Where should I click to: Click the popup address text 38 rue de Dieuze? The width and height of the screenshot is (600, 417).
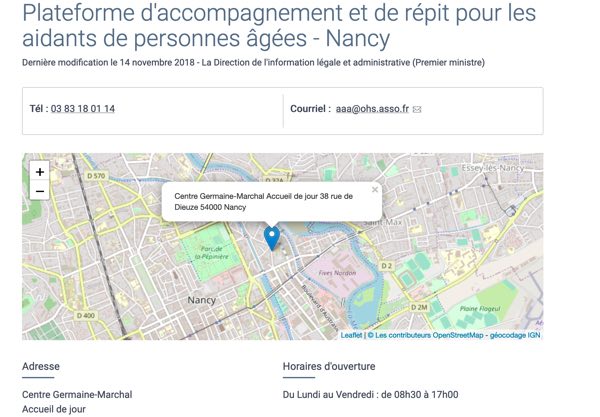264,202
